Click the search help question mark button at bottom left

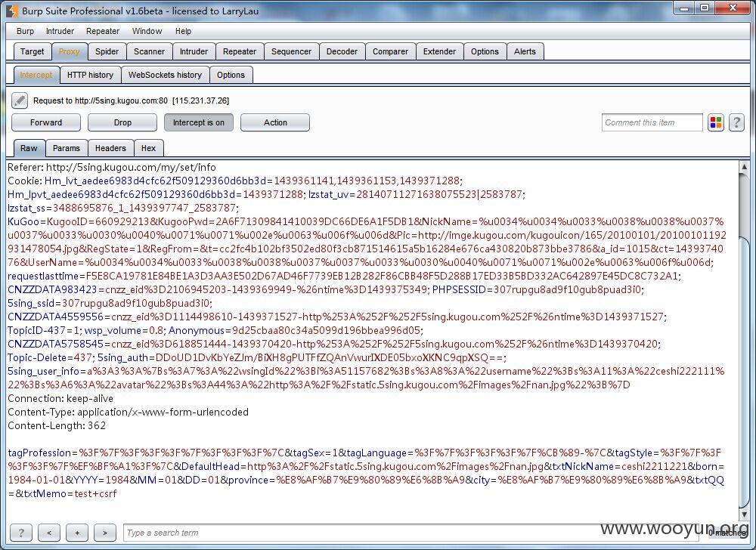[x=20, y=533]
